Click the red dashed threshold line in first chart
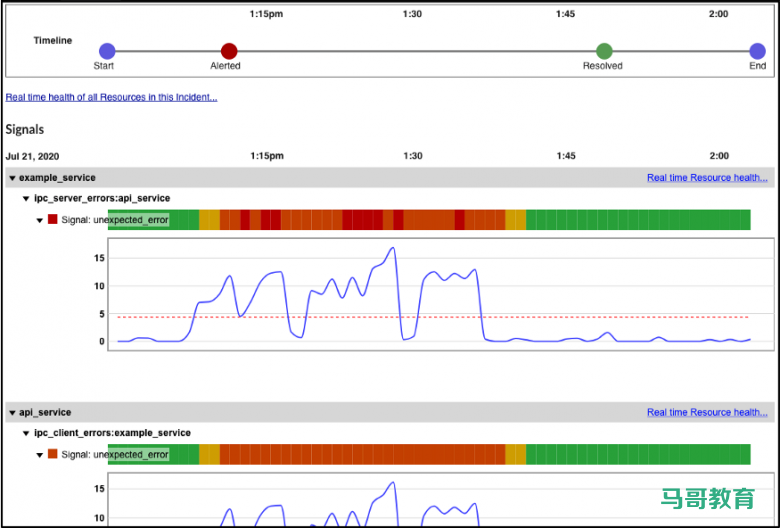Screen dimensions: 780x528 (600, 317)
